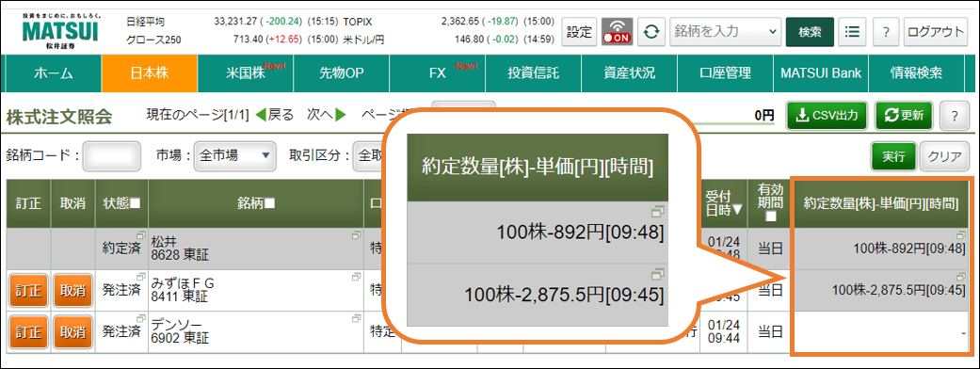Screen dimensions: 980x369
Task: Click the 米ドル/円 rate label
Action: click(363, 40)
